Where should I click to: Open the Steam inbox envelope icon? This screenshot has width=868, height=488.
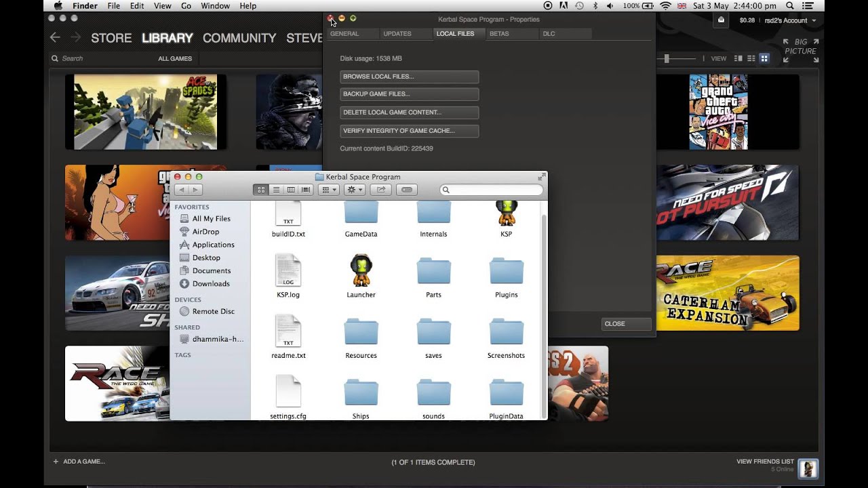721,20
